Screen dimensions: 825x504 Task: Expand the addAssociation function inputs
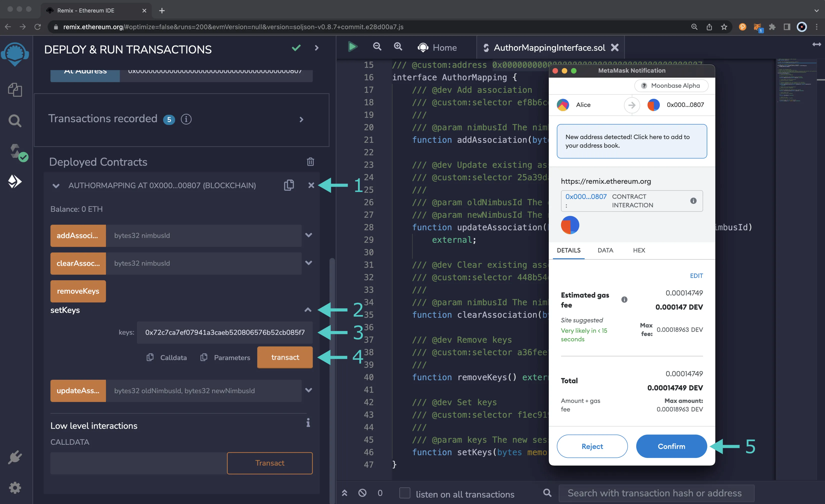309,235
